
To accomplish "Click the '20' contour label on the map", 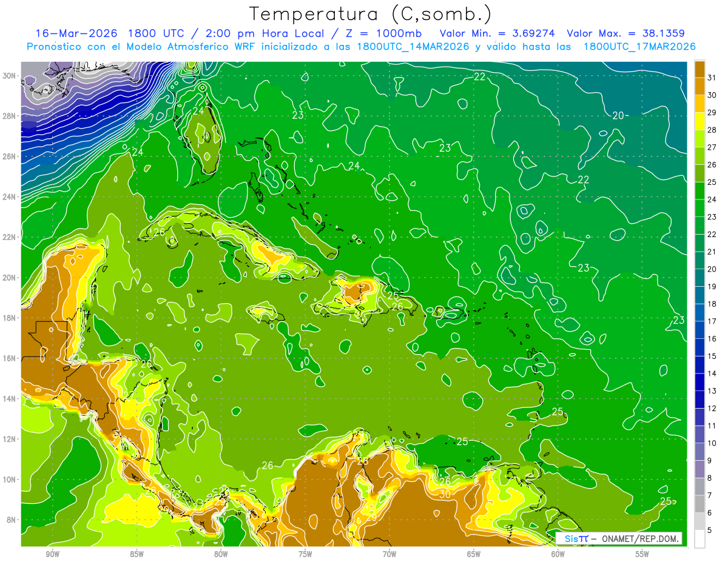I will (x=618, y=116).
